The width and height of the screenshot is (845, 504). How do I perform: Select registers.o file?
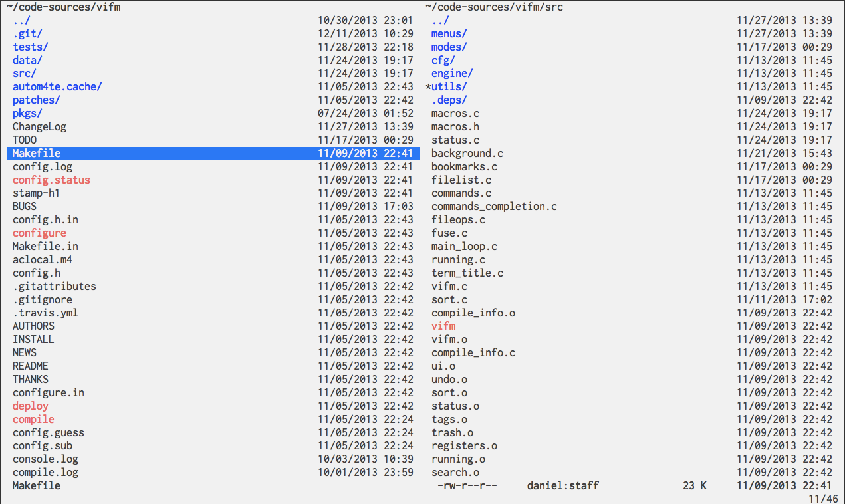[464, 445]
